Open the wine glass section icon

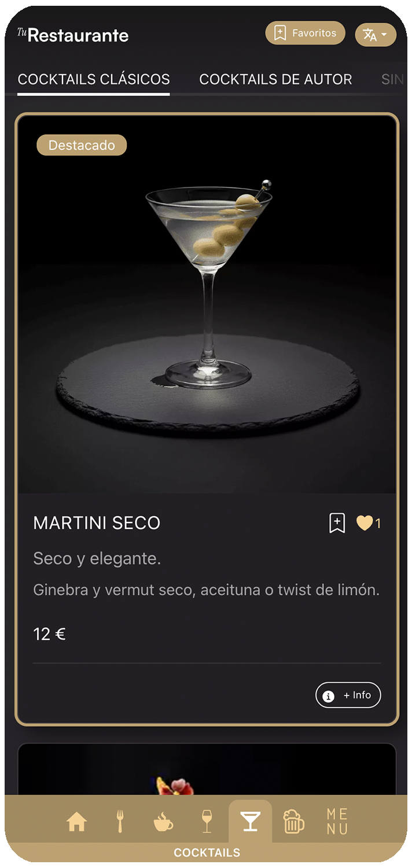[x=207, y=821]
